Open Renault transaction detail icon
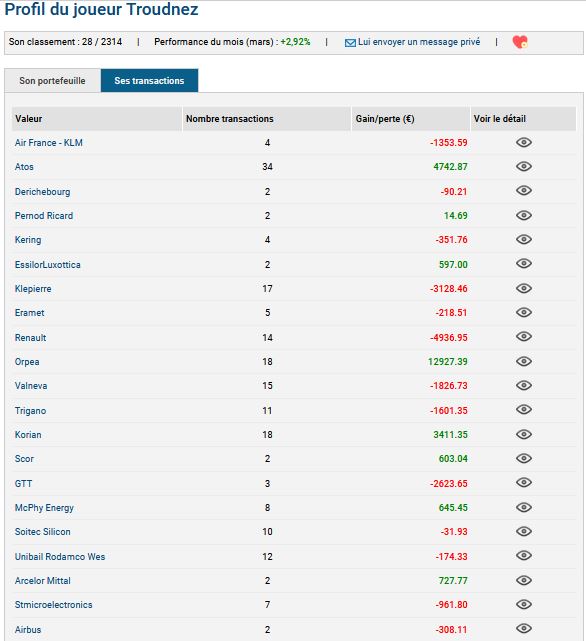This screenshot has width=586, height=641. (523, 336)
